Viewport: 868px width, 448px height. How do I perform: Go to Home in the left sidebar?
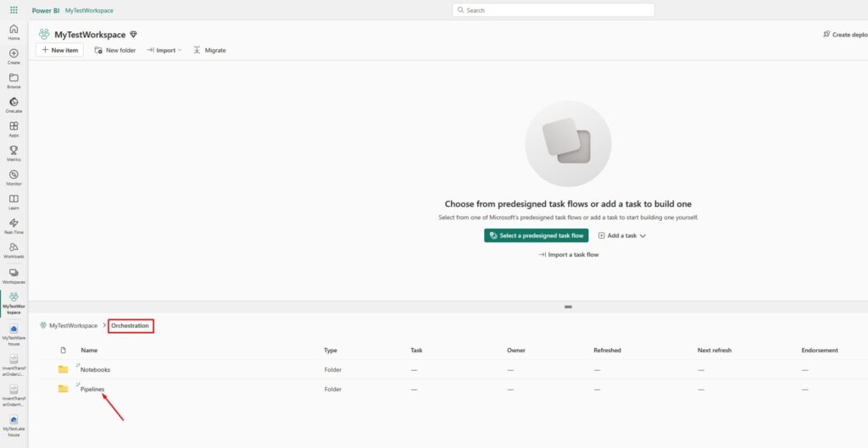(14, 32)
